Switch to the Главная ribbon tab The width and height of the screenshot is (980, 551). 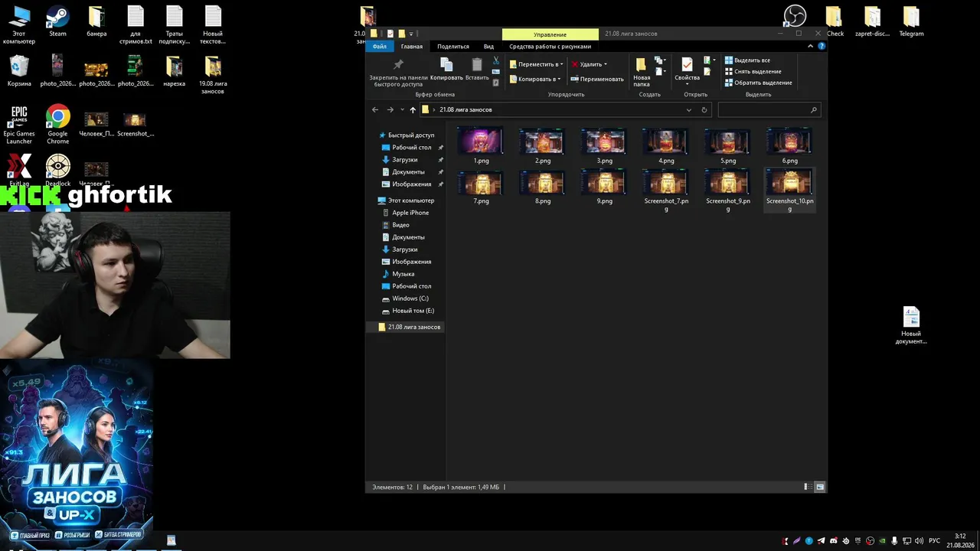[x=411, y=47]
